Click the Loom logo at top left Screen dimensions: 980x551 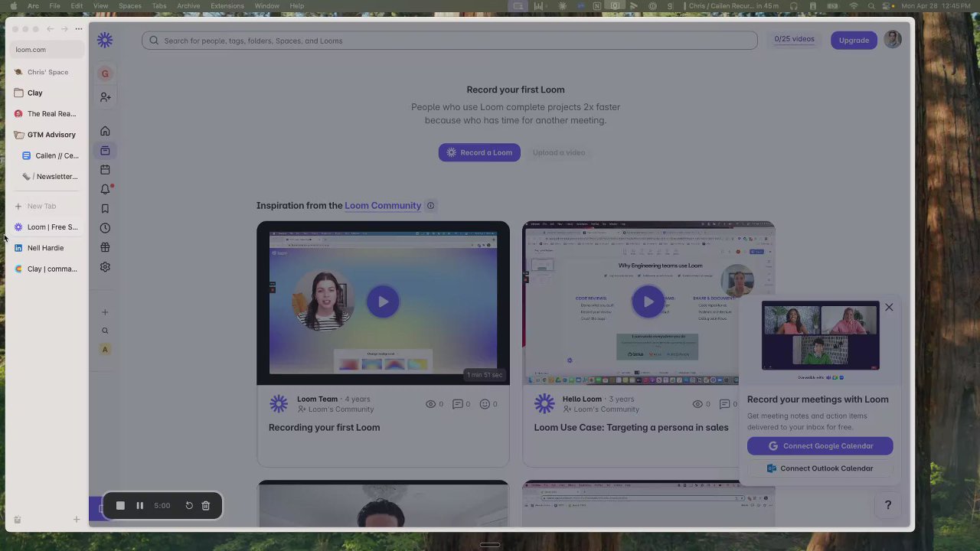click(105, 41)
